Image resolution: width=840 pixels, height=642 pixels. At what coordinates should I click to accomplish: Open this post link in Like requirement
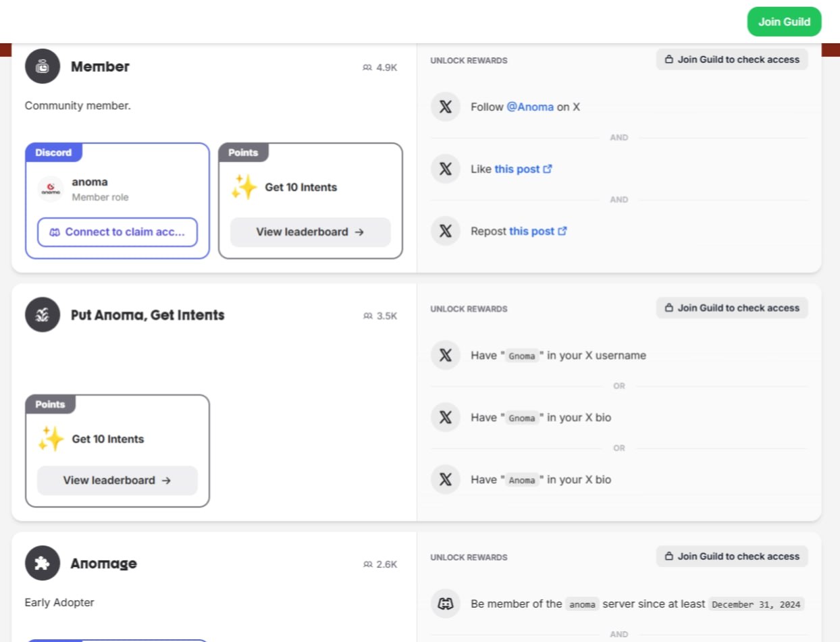coord(523,169)
